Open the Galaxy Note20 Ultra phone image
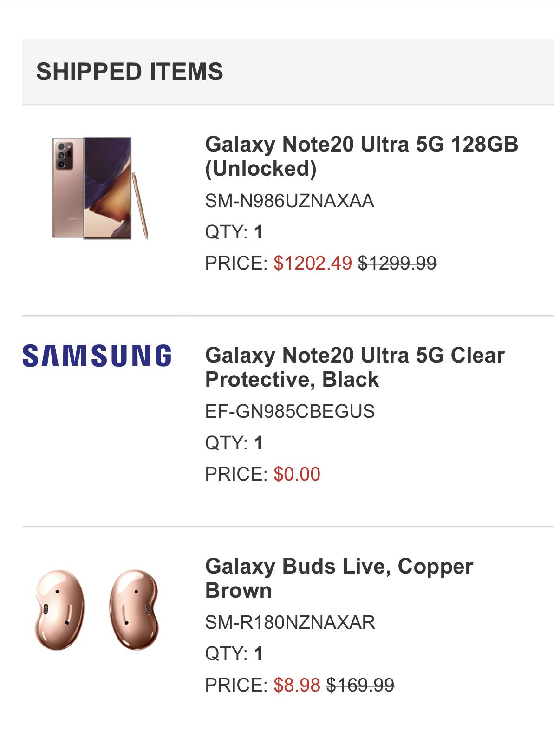 (x=99, y=188)
